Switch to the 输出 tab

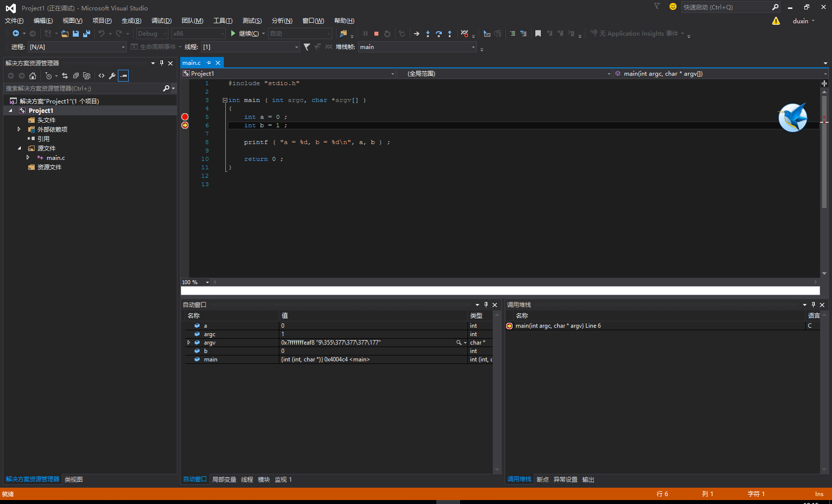click(588, 479)
